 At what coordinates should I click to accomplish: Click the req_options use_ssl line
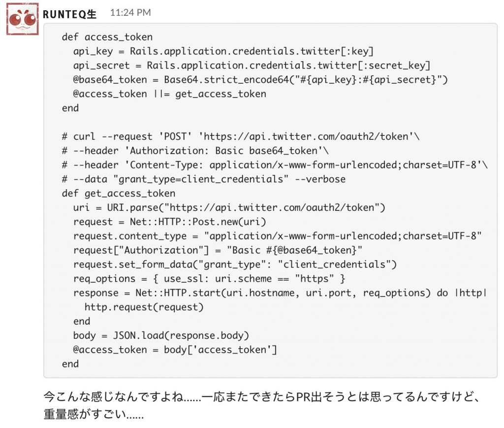coord(209,278)
